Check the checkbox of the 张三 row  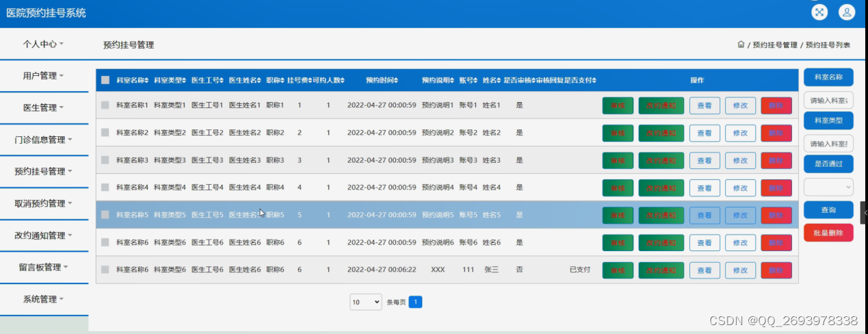[x=105, y=270]
